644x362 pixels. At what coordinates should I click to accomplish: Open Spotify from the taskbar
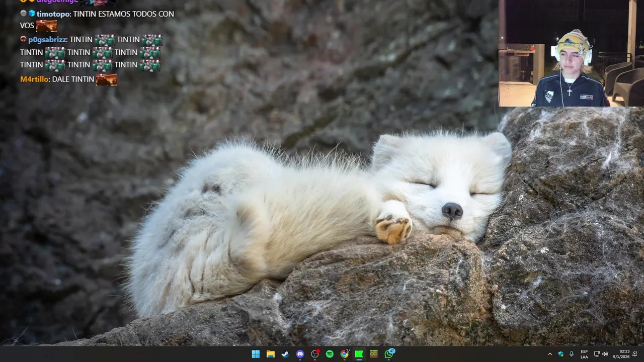click(330, 354)
